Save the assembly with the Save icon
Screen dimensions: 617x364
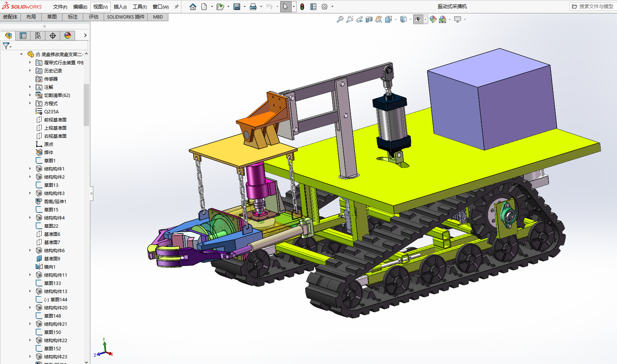pos(237,7)
